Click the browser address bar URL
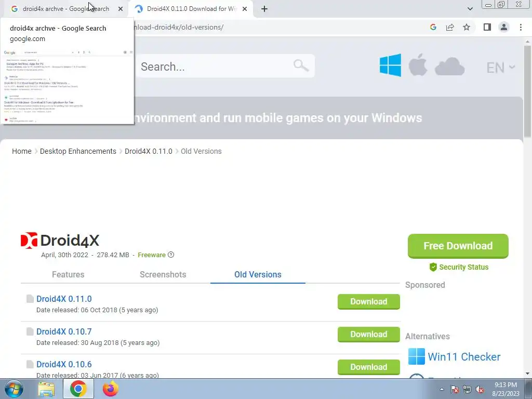The width and height of the screenshot is (532, 399). [179, 27]
